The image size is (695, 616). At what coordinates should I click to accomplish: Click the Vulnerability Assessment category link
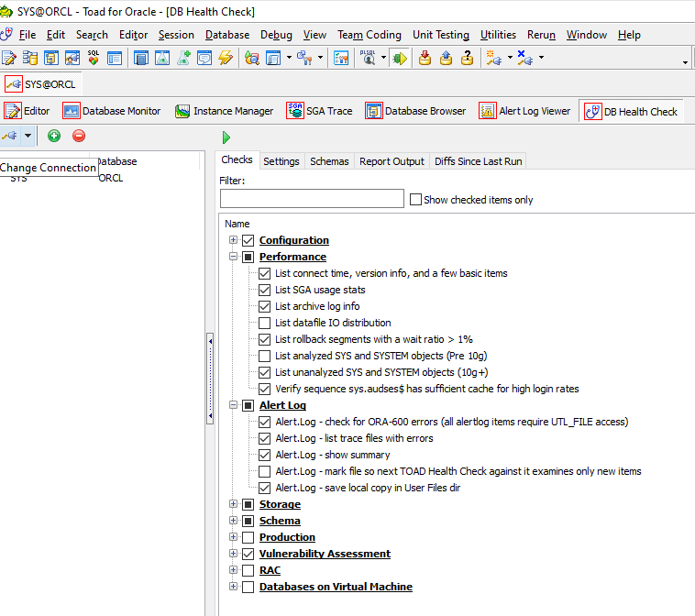click(x=325, y=554)
